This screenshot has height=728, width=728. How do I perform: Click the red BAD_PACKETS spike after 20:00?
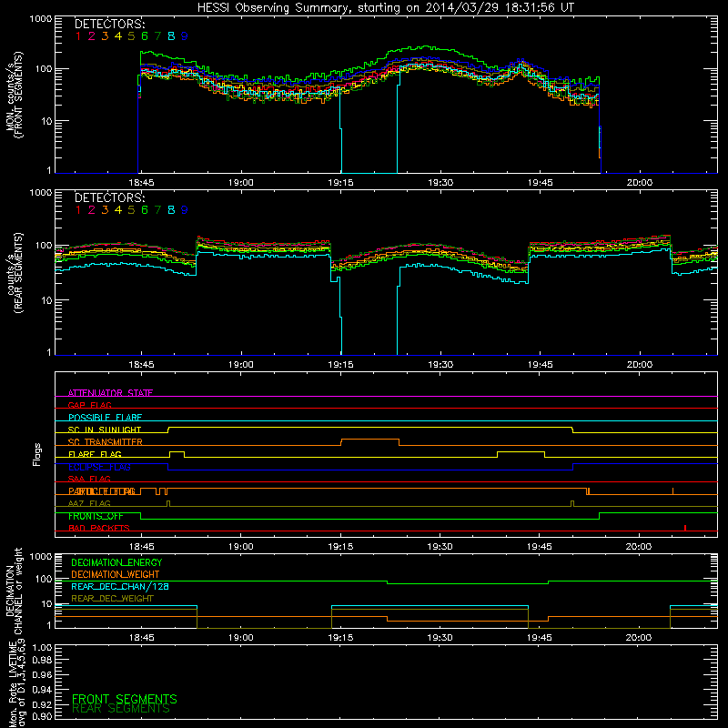(x=685, y=528)
